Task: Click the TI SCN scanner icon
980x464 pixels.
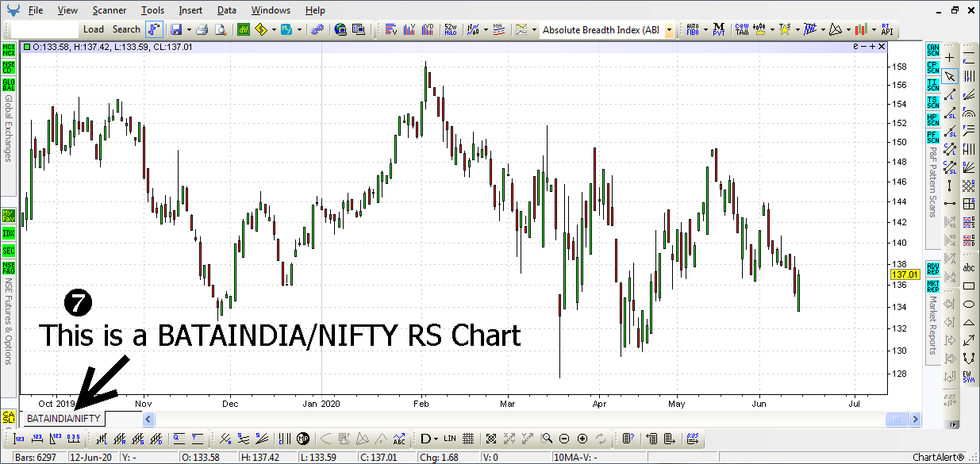Action: point(933,85)
